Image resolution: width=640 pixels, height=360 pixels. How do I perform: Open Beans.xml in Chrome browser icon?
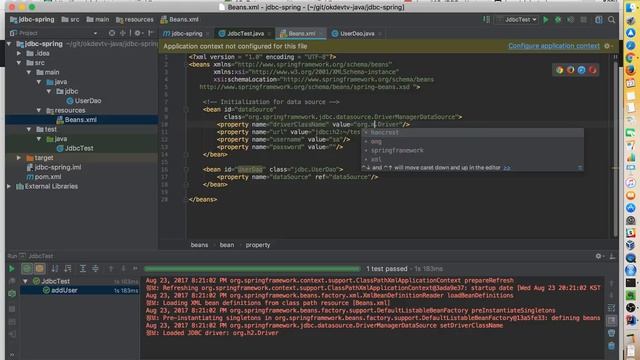point(559,70)
